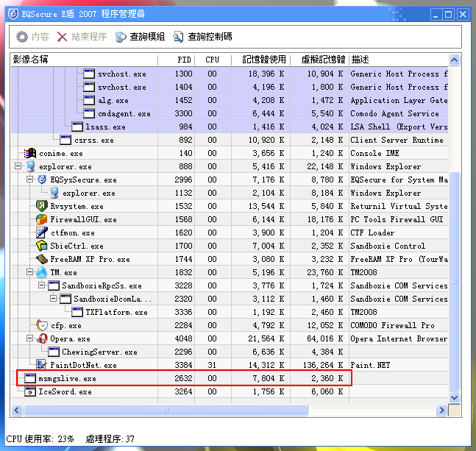
Task: Collapse the TM.exe tree node
Action: coord(29,272)
